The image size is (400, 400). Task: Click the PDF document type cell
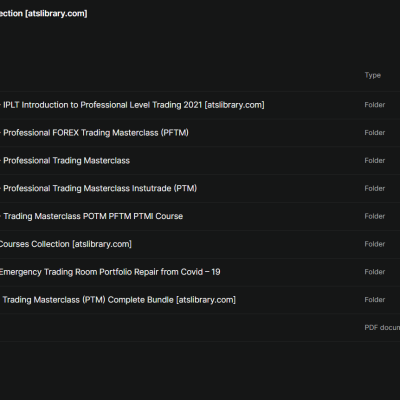(382, 328)
